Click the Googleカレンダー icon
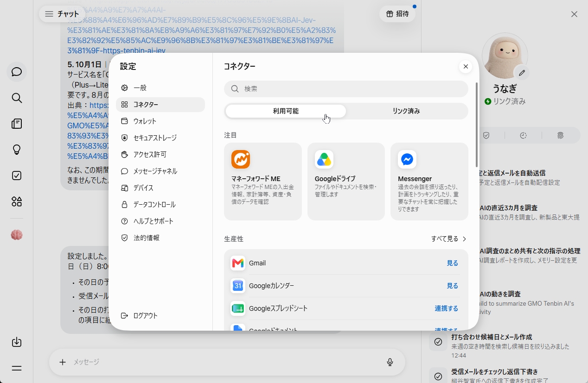Image resolution: width=588 pixels, height=383 pixels. [238, 286]
